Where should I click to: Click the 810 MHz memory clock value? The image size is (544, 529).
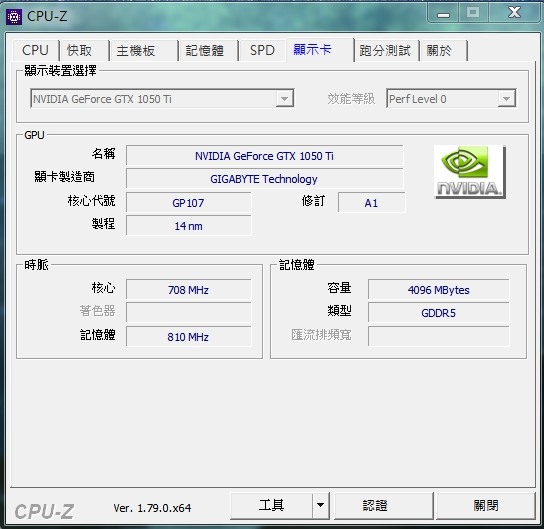pos(188,336)
